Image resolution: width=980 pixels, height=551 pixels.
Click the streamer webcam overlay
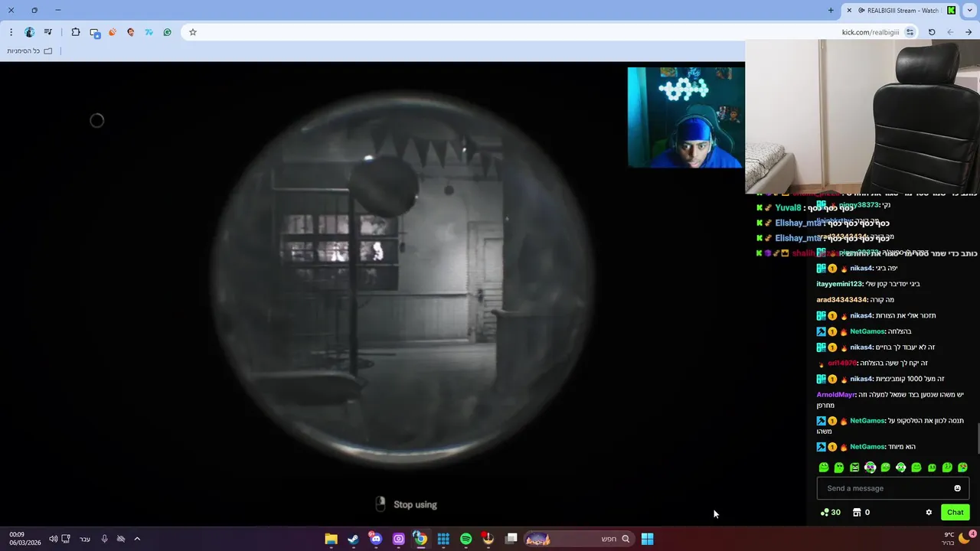(686, 117)
